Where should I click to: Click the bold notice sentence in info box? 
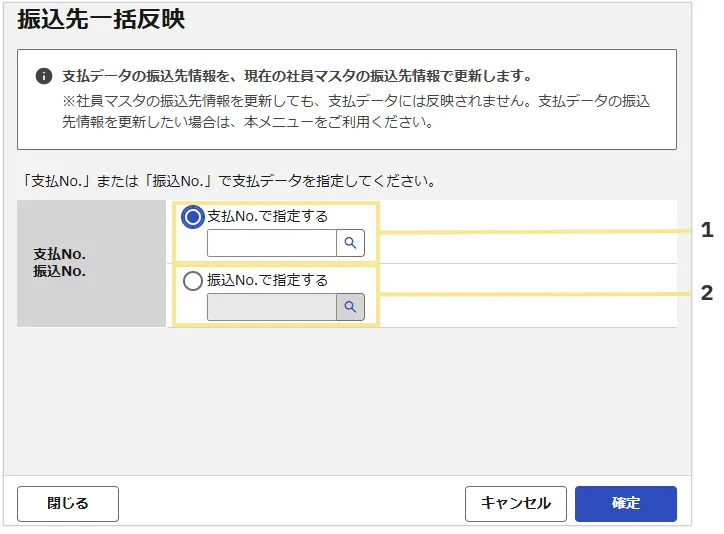click(297, 76)
